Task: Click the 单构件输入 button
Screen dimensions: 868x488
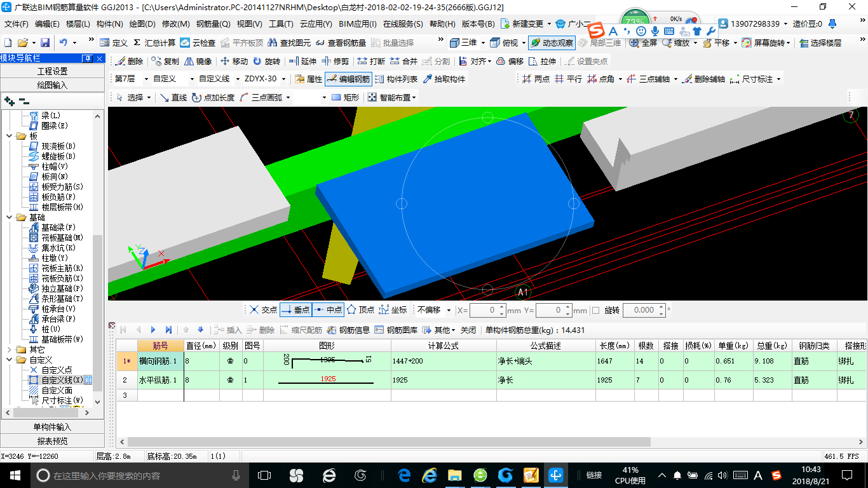Action: coord(52,427)
